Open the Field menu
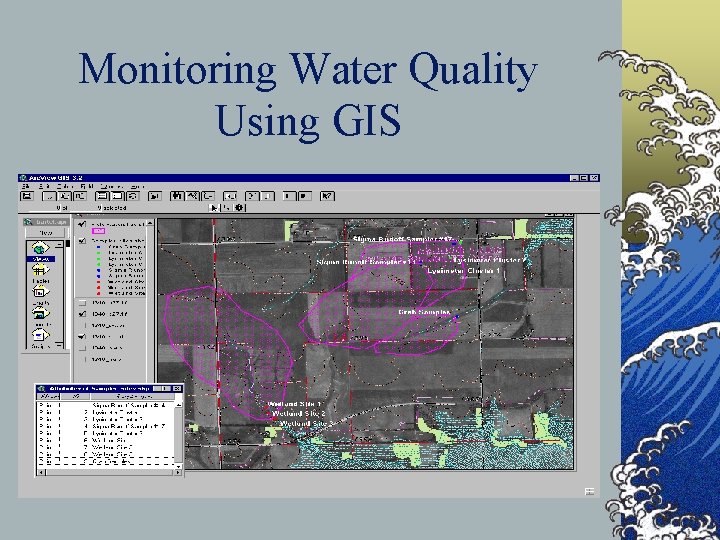Screen dimensions: 720x540 click(87, 186)
